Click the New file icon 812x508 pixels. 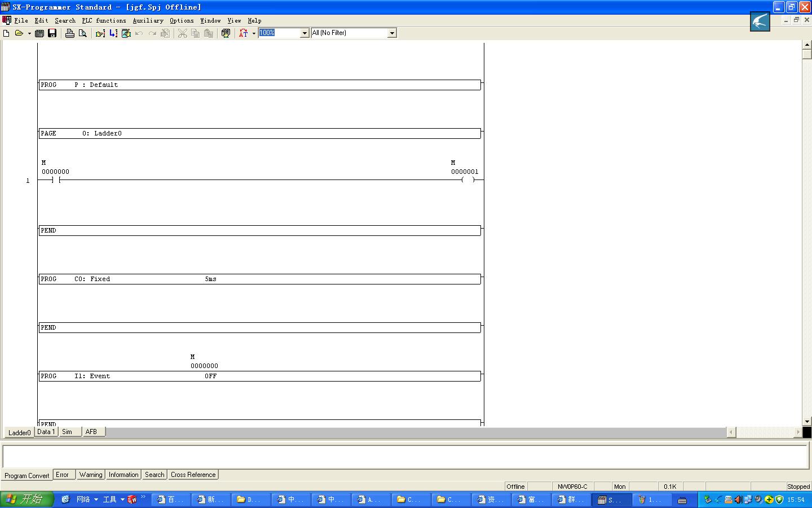7,33
